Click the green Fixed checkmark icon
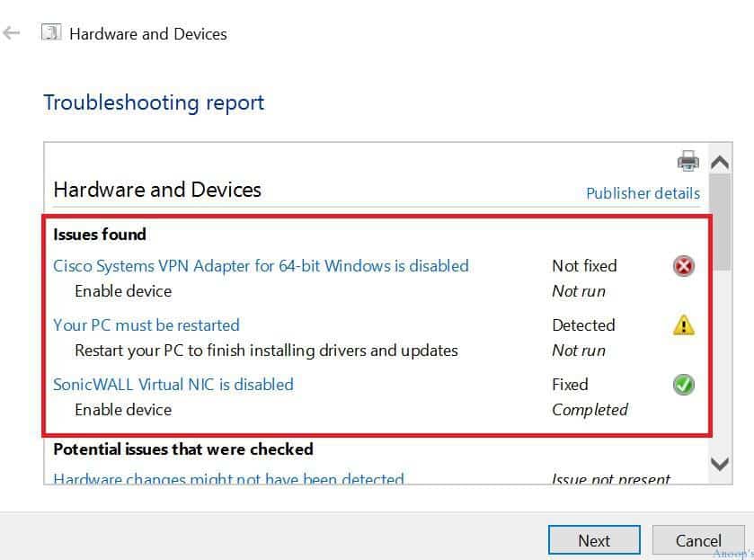This screenshot has width=754, height=560. click(683, 385)
